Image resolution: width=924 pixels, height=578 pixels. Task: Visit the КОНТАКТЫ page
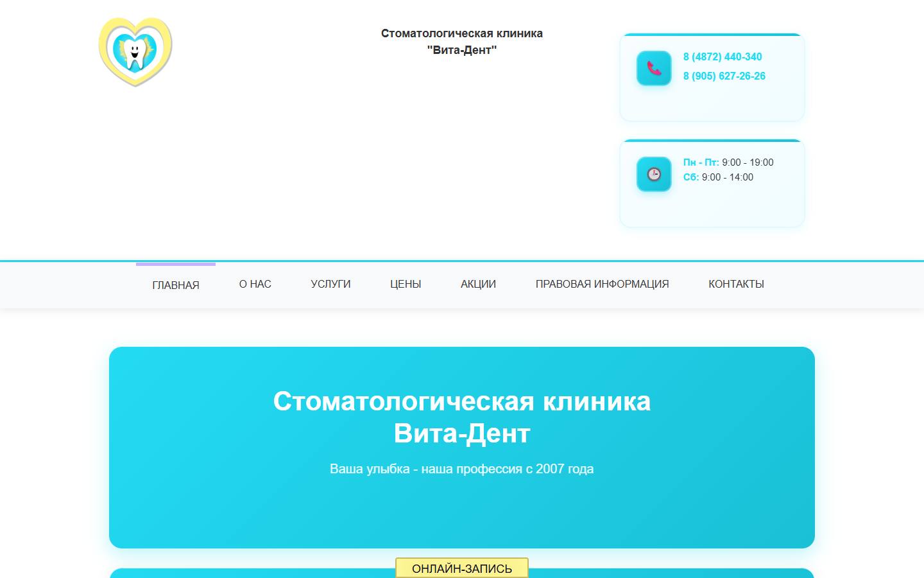coord(736,284)
